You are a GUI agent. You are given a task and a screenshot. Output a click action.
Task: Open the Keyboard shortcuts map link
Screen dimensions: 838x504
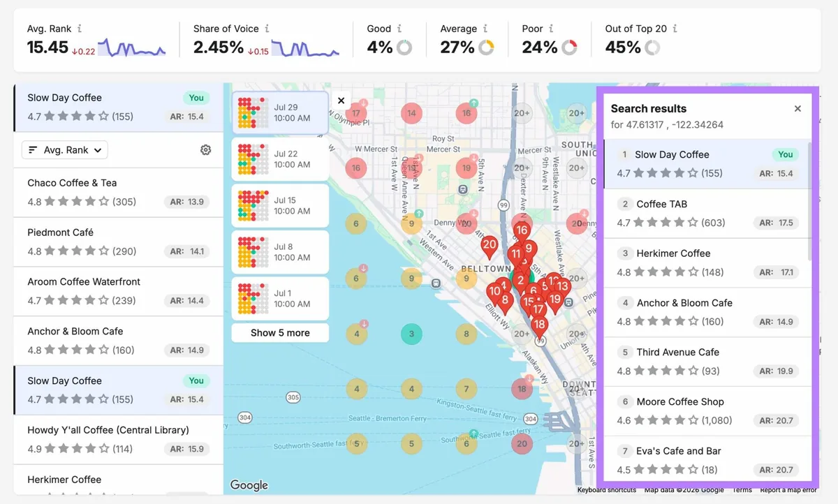(x=607, y=490)
